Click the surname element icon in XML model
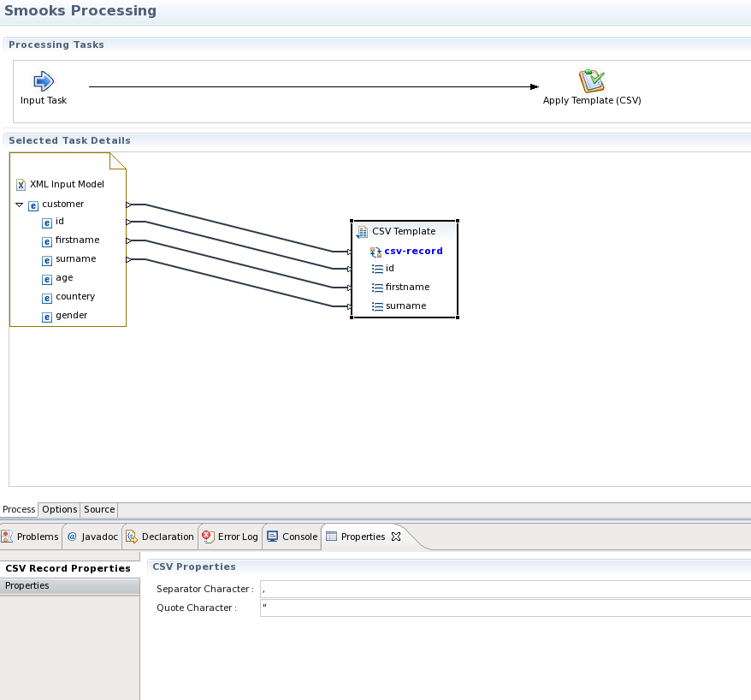The width and height of the screenshot is (751, 700). click(x=47, y=261)
